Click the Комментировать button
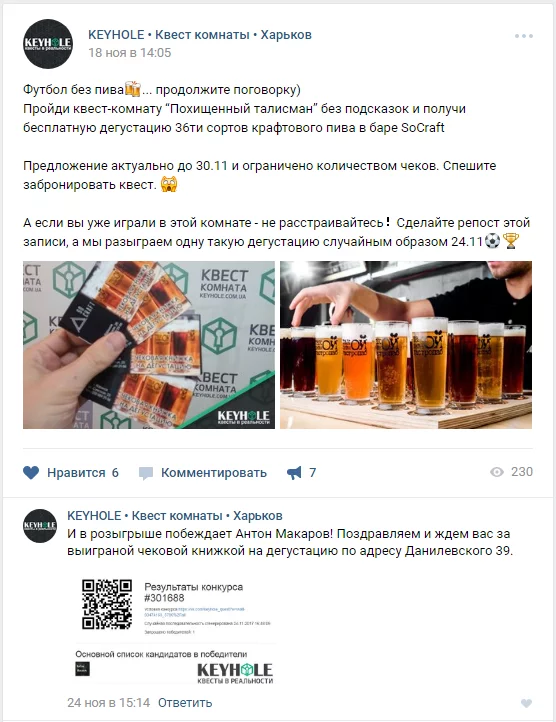The width and height of the screenshot is (556, 722). coord(214,473)
